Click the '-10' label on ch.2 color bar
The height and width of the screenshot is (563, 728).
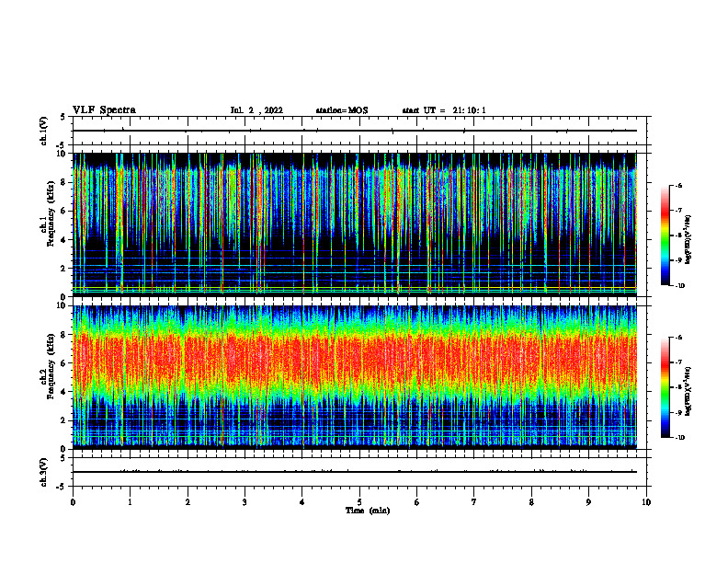point(679,438)
